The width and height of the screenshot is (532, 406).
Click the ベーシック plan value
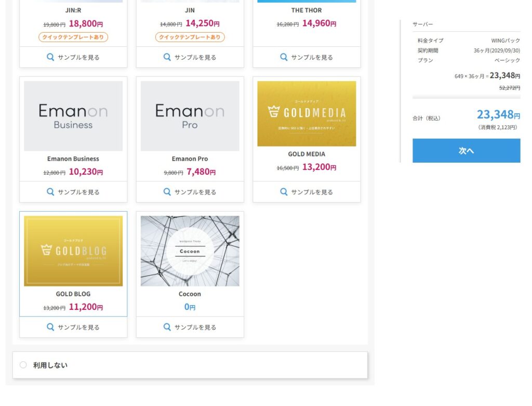(x=507, y=60)
